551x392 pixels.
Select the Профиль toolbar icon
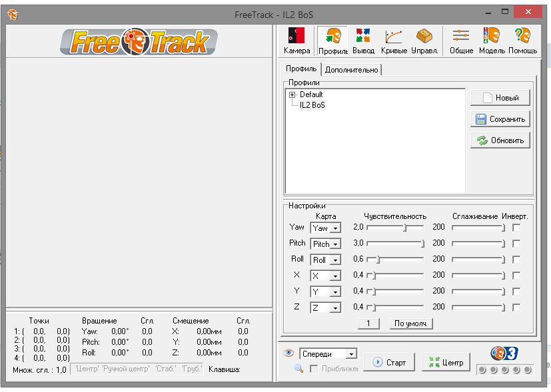tap(332, 41)
